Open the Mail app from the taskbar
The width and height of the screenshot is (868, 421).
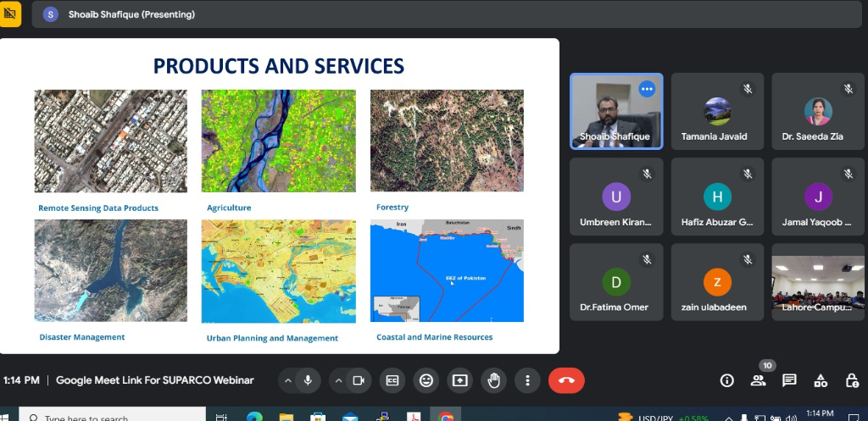(350, 417)
